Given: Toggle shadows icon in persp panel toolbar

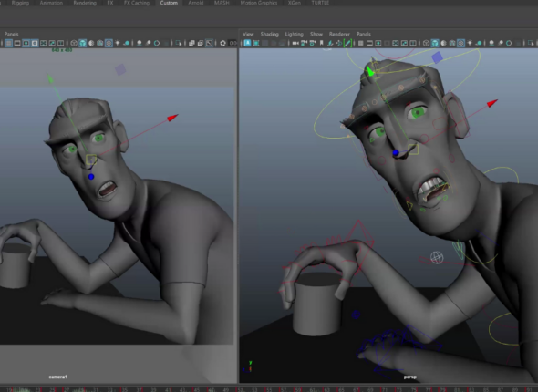Looking at the screenshot, I should 479,43.
